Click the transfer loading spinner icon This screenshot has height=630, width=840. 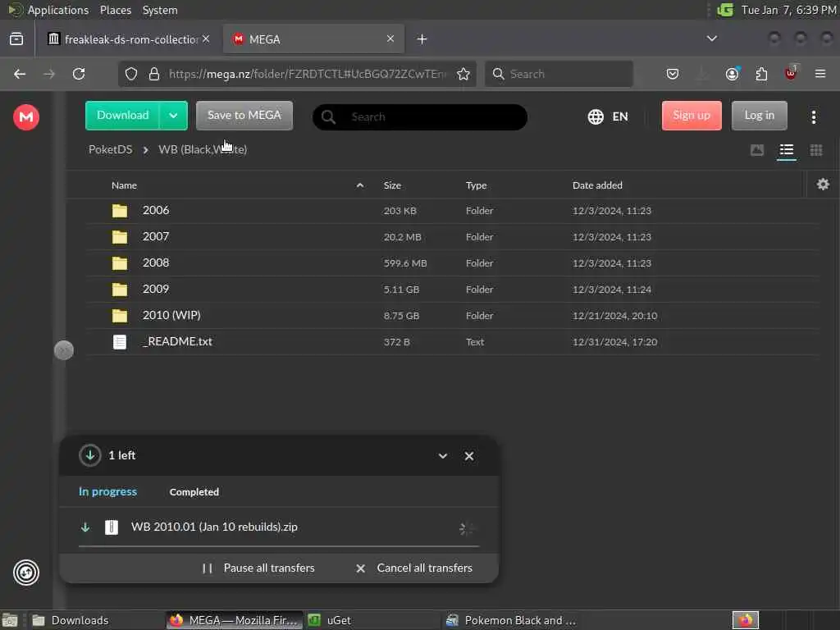pyautogui.click(x=466, y=528)
